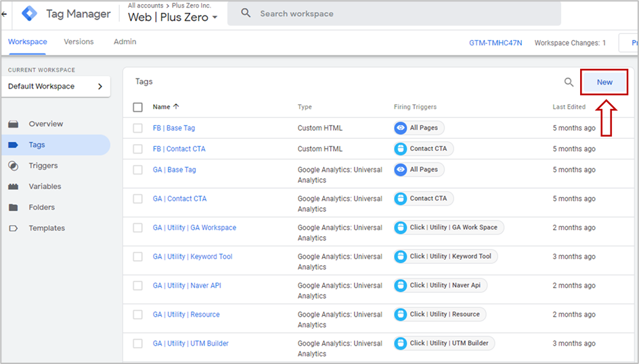Check the FB | Contact CTA checkbox
This screenshot has height=364, width=639.
coord(137,149)
